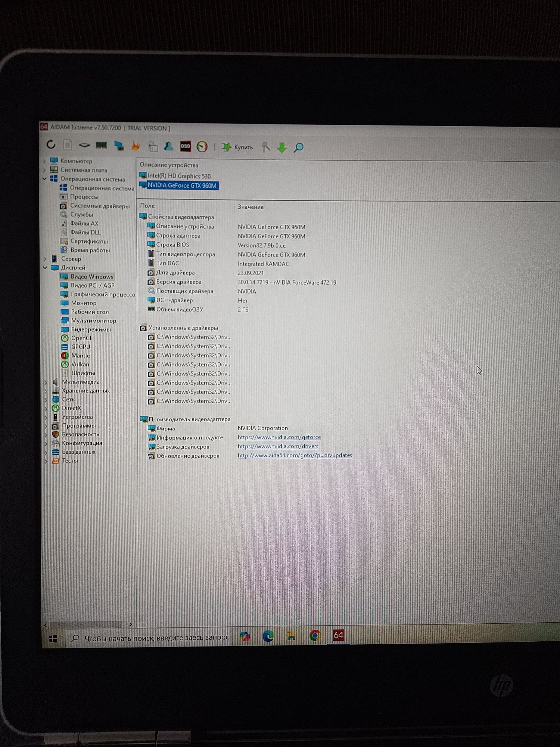Screen dimensions: 560x747
Task: Click the AIDA64 taskbar icon
Action: tap(339, 635)
